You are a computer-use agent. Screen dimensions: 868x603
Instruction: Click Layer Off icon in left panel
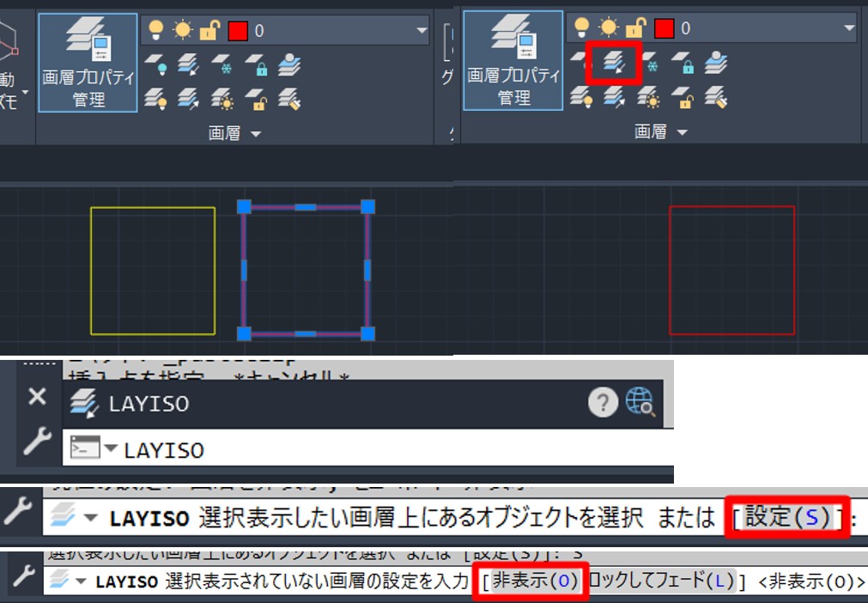[155, 64]
